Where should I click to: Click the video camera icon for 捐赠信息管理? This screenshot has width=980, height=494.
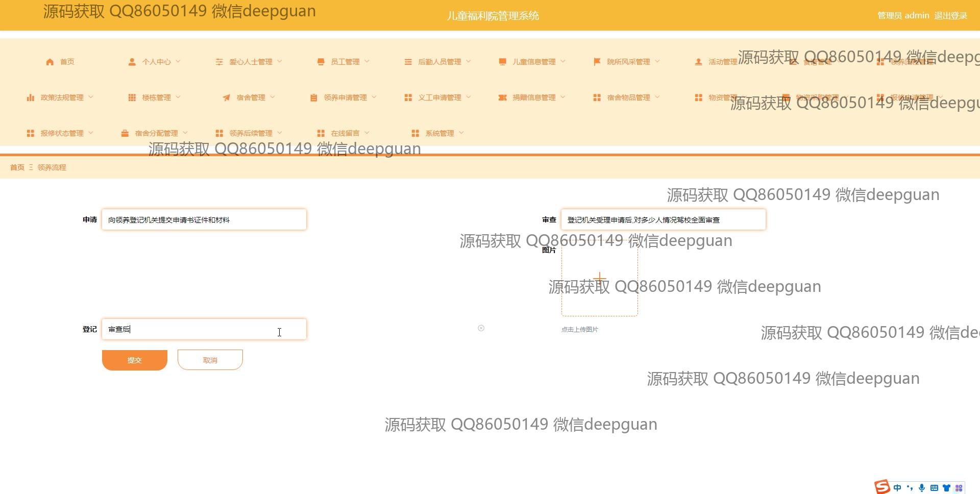[x=502, y=97]
